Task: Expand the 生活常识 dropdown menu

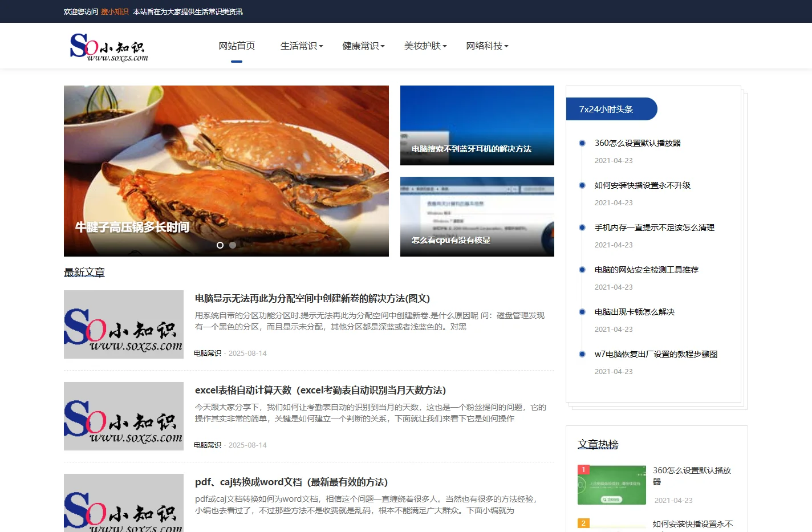Action: tap(302, 46)
